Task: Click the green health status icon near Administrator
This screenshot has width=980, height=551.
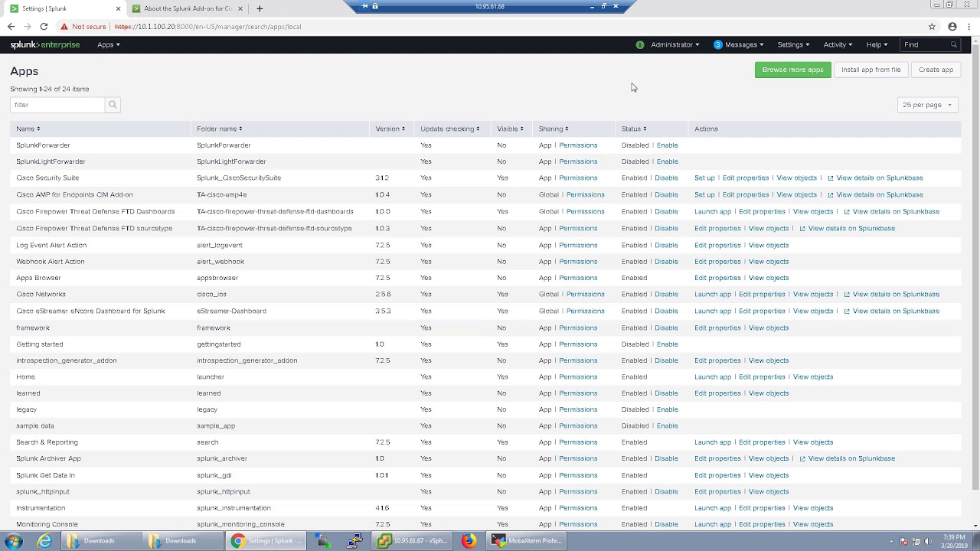Action: [x=640, y=44]
